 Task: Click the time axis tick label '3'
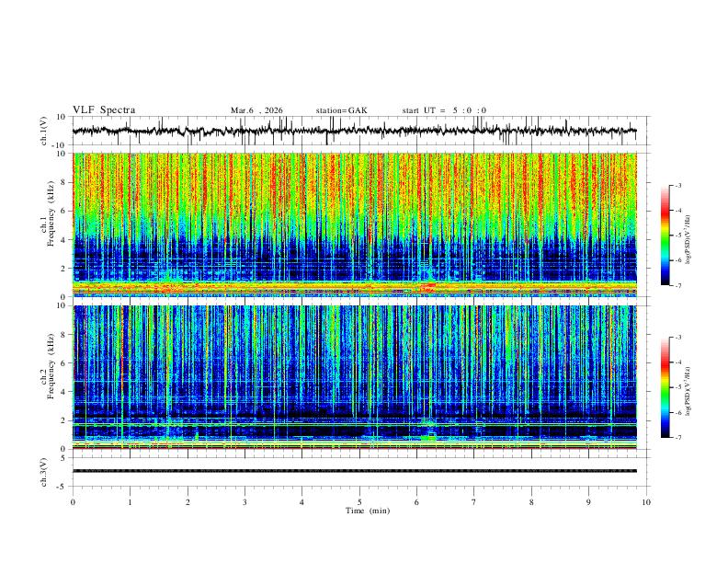[x=245, y=502]
